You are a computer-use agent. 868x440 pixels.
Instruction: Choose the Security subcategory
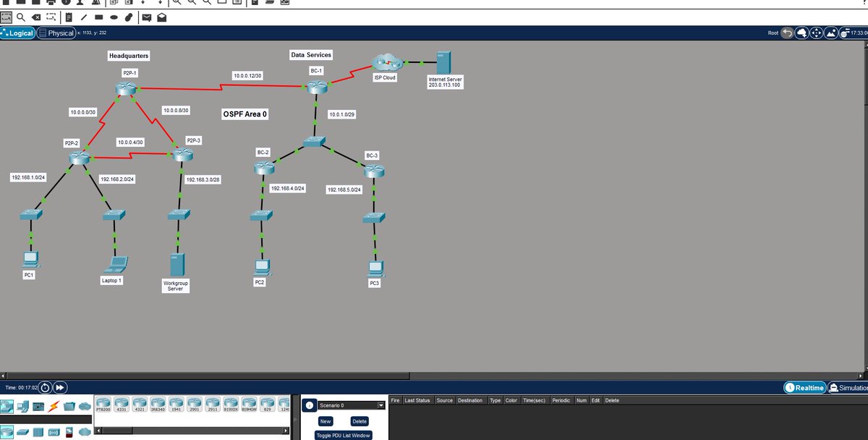tap(69, 432)
